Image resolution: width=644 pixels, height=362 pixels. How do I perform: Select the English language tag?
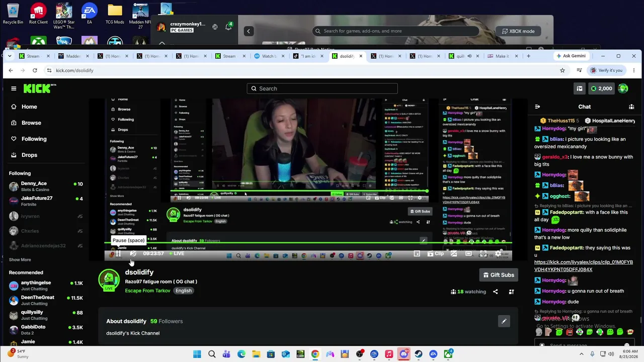coord(183,291)
